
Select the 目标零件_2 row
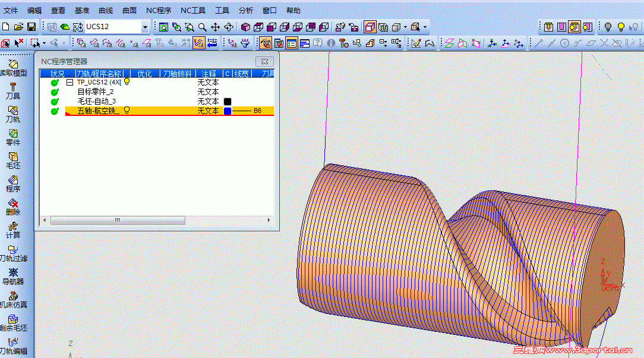pyautogui.click(x=95, y=92)
